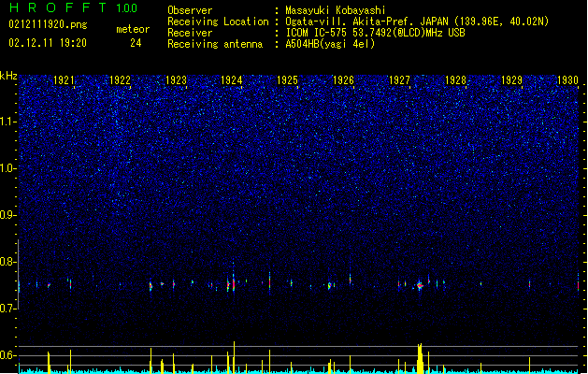Click the 0.6 kHz axis label
588x374 pixels.
8,355
